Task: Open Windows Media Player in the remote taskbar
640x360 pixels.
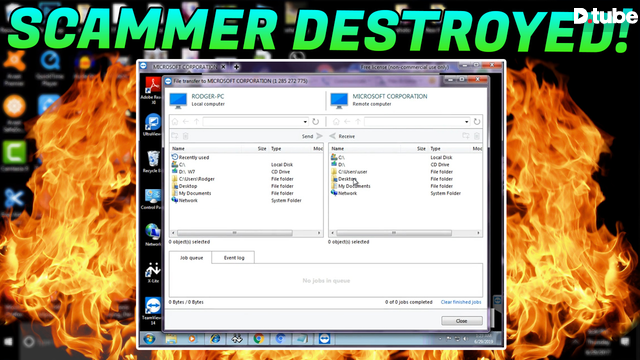Action: click(193, 339)
